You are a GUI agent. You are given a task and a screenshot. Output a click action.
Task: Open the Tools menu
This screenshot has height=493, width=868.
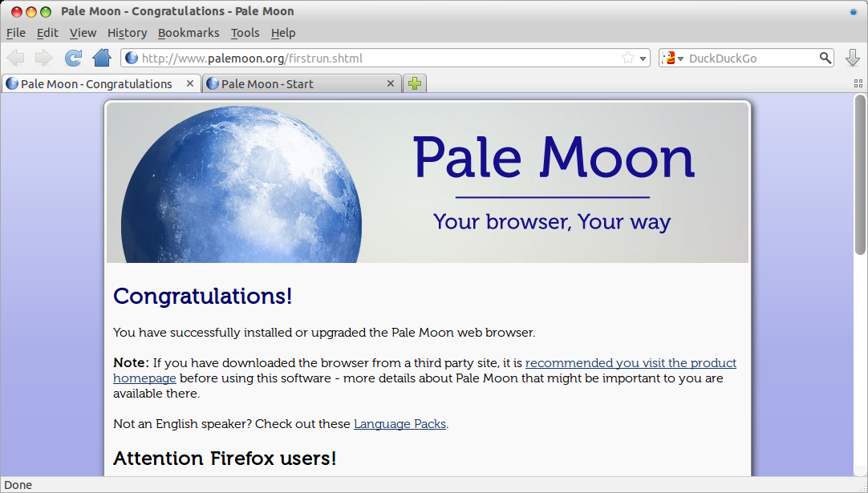click(x=245, y=33)
